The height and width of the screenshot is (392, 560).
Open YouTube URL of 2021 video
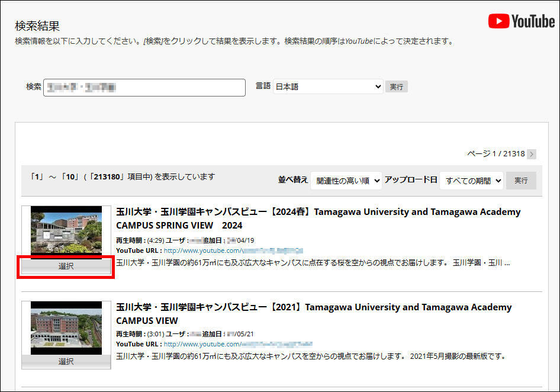[238, 344]
